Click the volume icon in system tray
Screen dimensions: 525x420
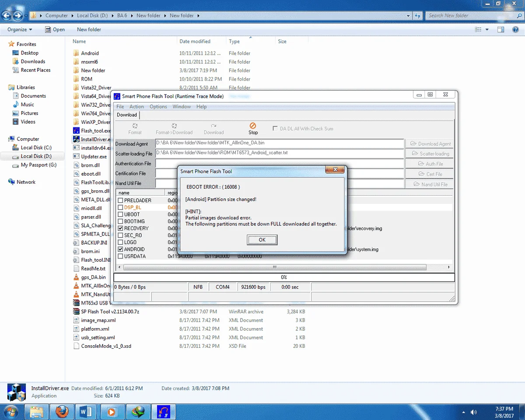point(474,412)
